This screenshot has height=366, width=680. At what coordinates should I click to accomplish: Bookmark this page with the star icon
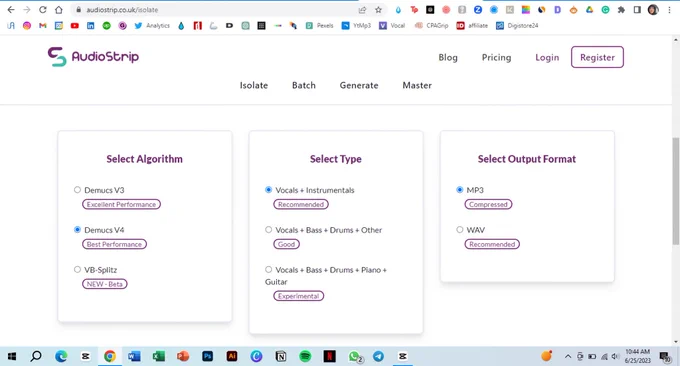[378, 10]
